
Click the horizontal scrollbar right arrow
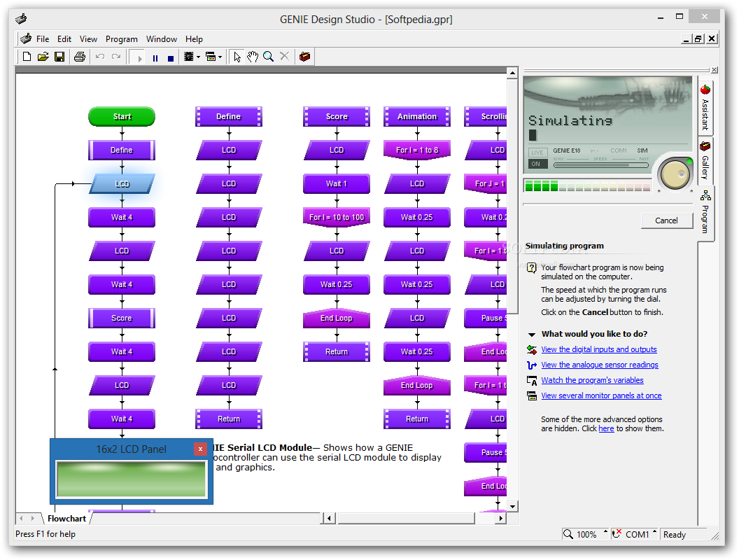click(x=500, y=519)
